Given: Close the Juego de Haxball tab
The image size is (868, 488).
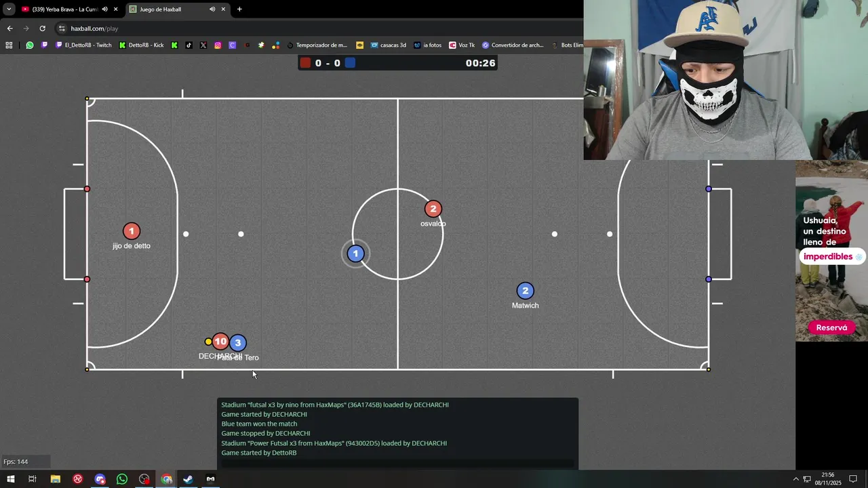Looking at the screenshot, I should click(x=223, y=9).
